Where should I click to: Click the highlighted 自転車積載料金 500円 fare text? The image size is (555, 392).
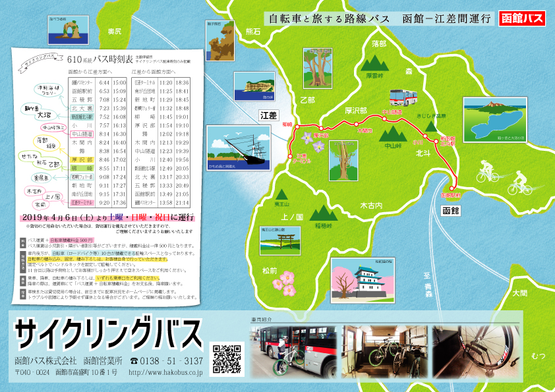pyautogui.click(x=73, y=240)
